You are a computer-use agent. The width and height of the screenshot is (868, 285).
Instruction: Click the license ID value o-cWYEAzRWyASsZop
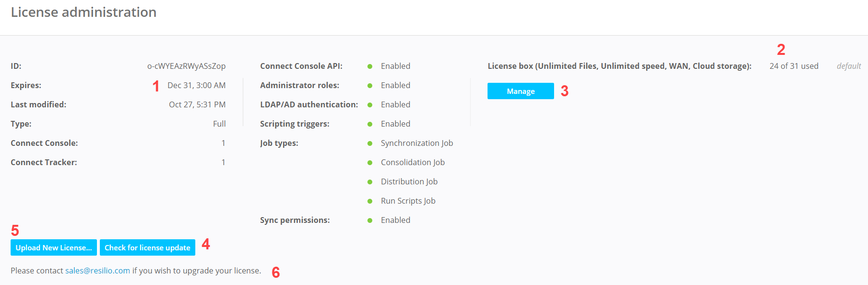pyautogui.click(x=186, y=66)
